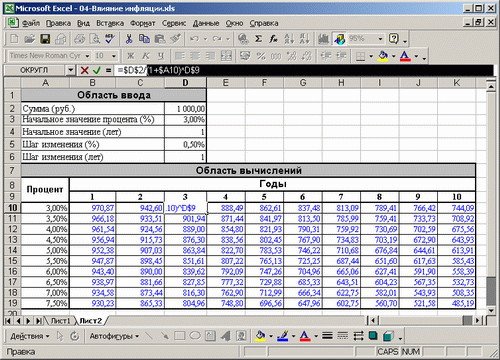Click the Cut scissors icon
This screenshot has width=500, height=360.
point(129,39)
